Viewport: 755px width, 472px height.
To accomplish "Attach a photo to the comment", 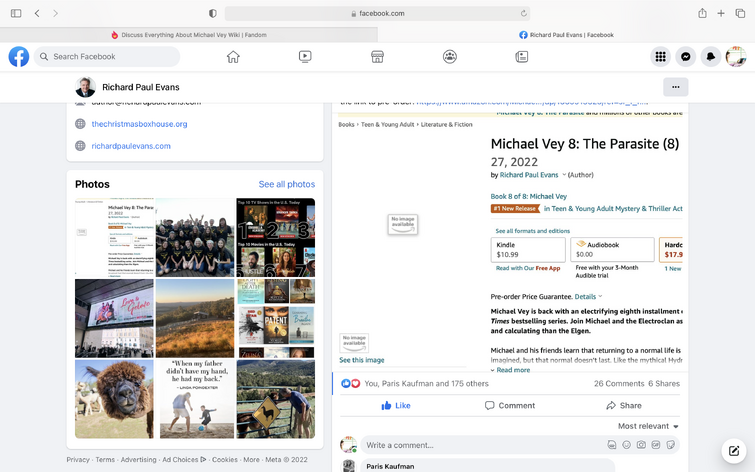I will 641,445.
